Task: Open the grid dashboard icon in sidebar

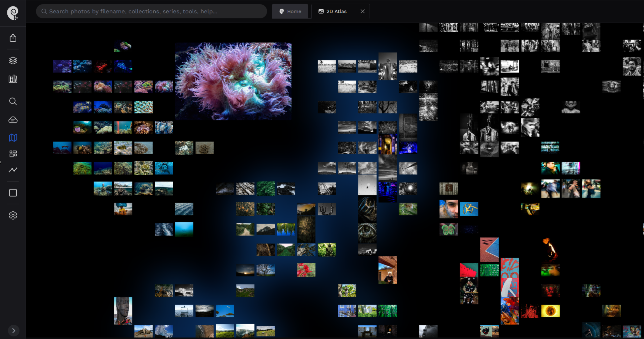Action: click(x=13, y=154)
